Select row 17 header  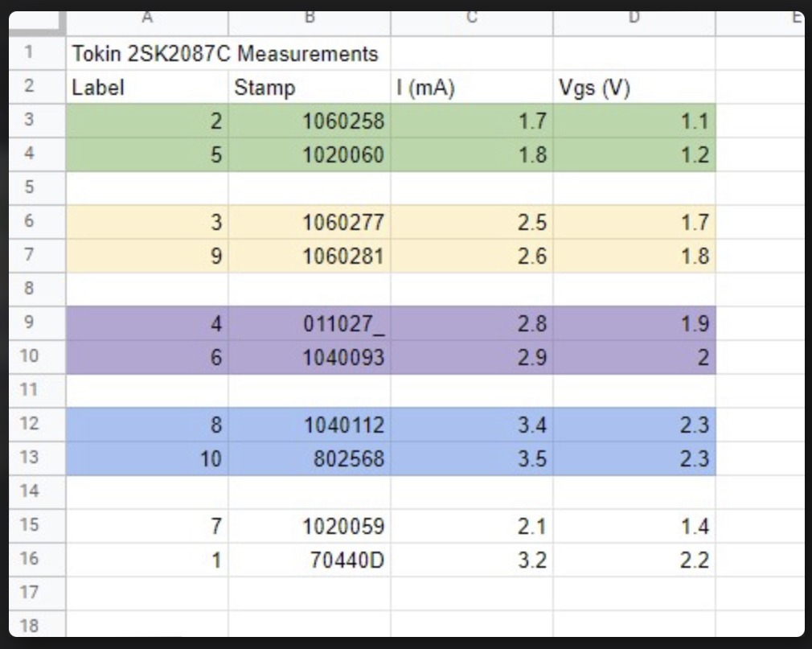point(37,593)
